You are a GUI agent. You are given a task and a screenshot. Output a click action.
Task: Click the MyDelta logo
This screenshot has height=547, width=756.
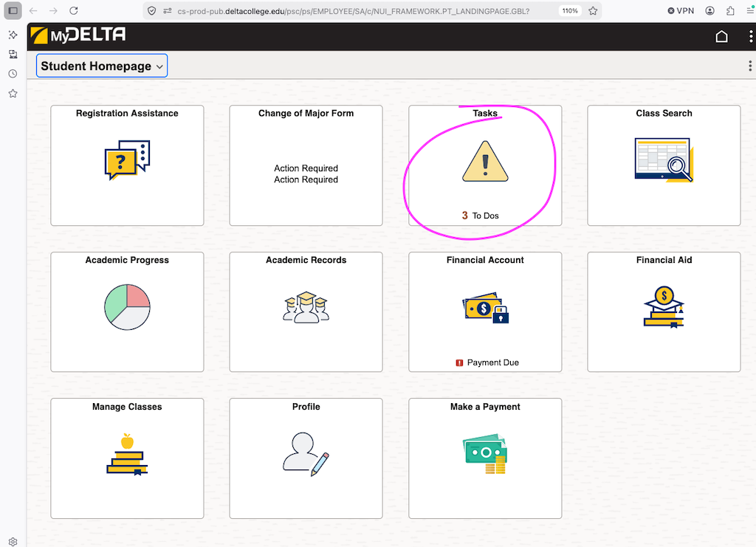[x=78, y=35]
